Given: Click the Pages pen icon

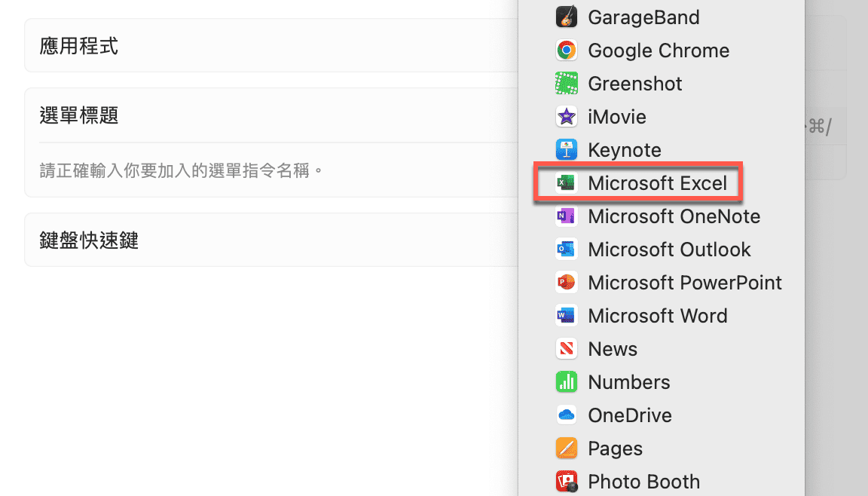Looking at the screenshot, I should pyautogui.click(x=567, y=449).
